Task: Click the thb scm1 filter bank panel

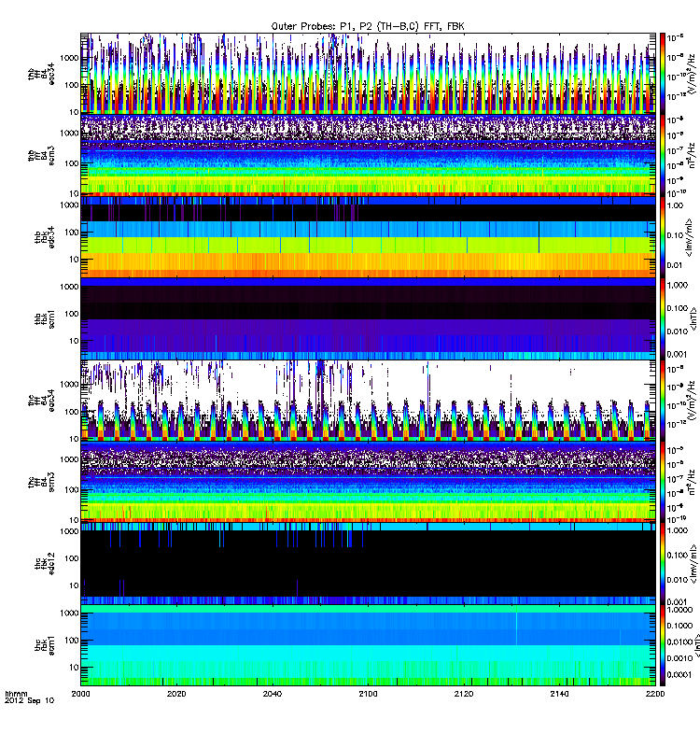Action: 368,318
